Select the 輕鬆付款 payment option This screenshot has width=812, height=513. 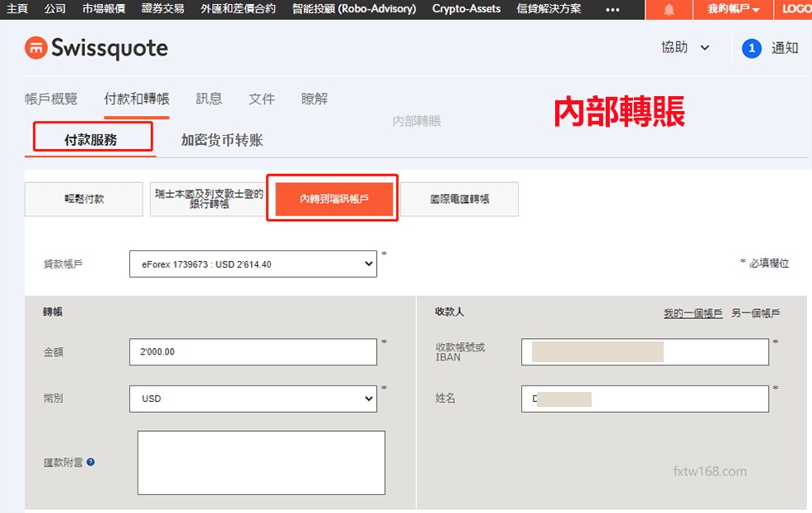(84, 199)
